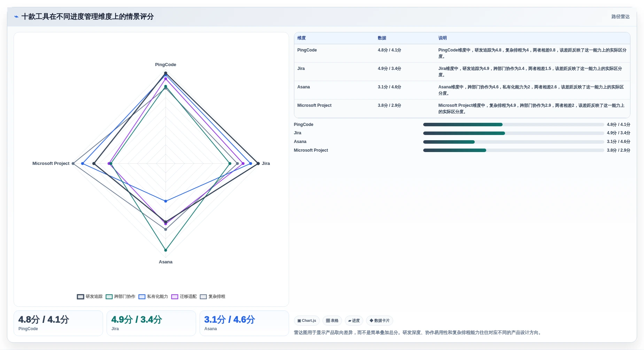The width and height of the screenshot is (644, 350).
Task: Click the Asana axis label on radar
Action: [x=165, y=262]
